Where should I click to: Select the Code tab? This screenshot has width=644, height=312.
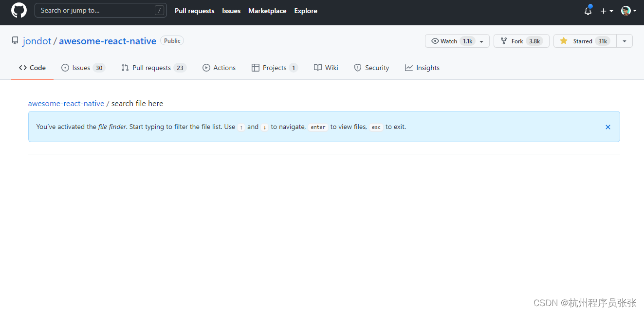coord(32,68)
